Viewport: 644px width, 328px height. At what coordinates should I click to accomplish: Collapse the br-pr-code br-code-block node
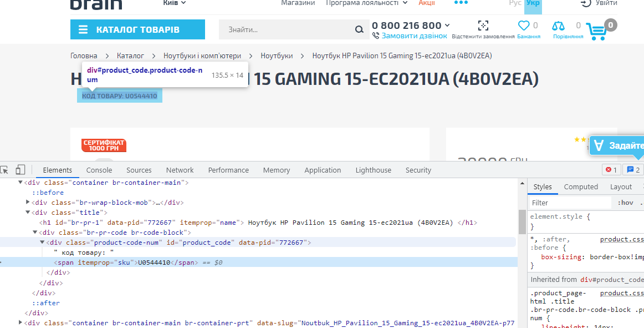(35, 232)
